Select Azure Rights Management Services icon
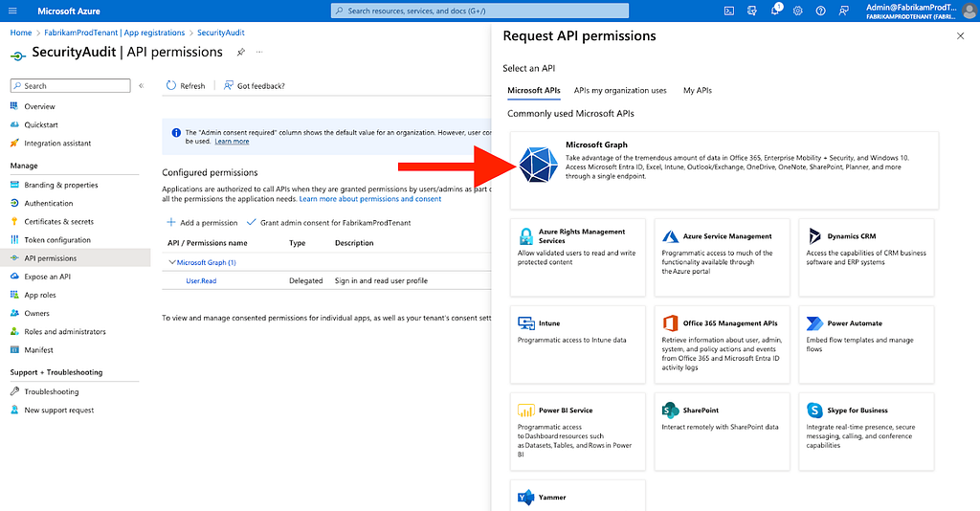The image size is (980, 511). click(x=525, y=236)
